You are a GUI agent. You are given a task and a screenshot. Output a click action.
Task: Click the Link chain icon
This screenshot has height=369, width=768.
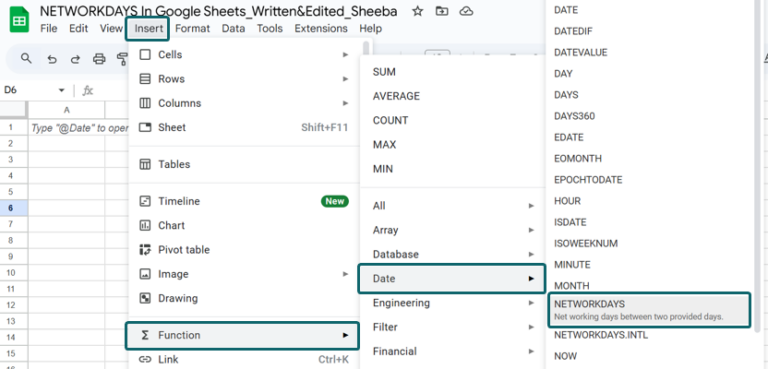(x=145, y=359)
